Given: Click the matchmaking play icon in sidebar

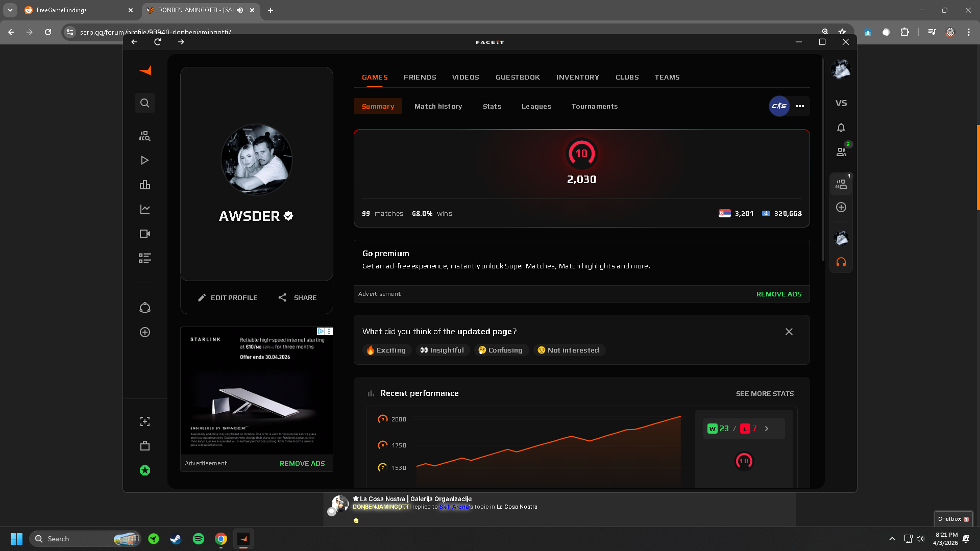Looking at the screenshot, I should tap(145, 160).
